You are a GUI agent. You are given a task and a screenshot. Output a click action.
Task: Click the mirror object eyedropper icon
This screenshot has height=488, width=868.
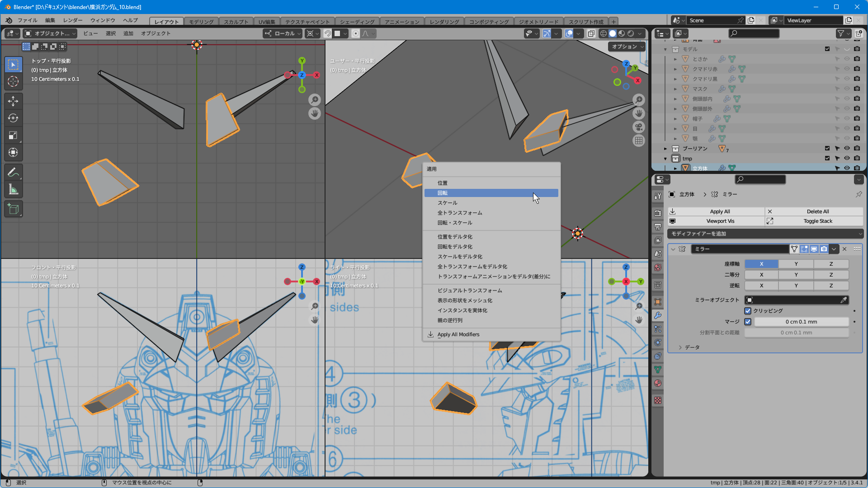pos(843,300)
